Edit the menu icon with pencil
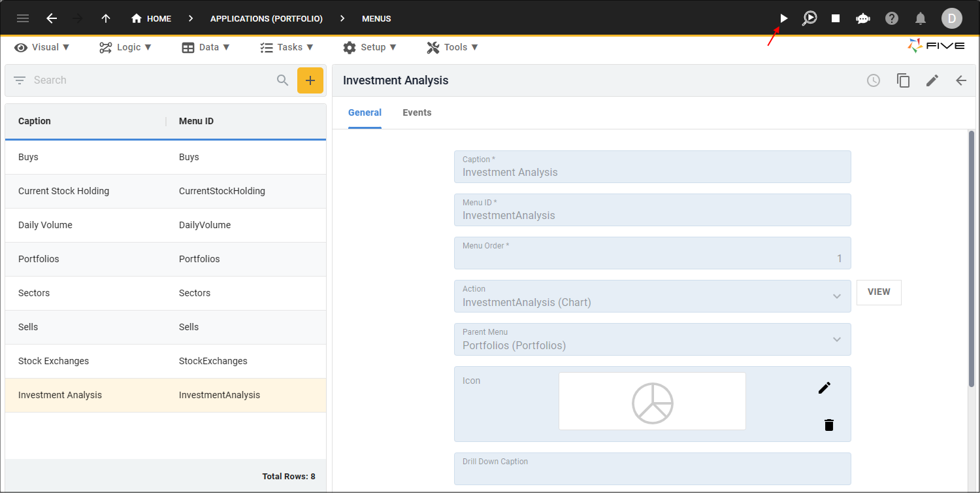Screen dimensions: 980x493 tap(825, 388)
